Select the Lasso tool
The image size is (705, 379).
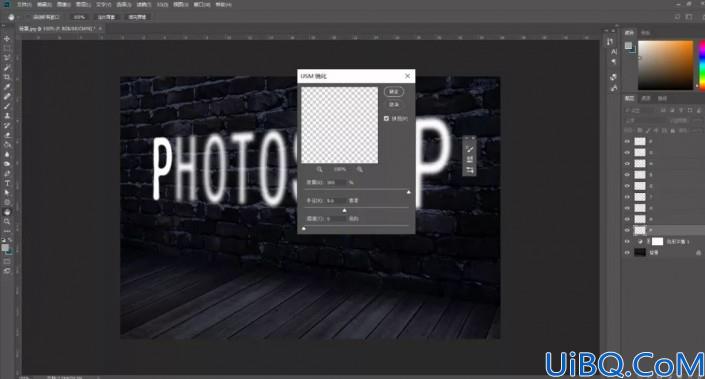tap(7, 58)
